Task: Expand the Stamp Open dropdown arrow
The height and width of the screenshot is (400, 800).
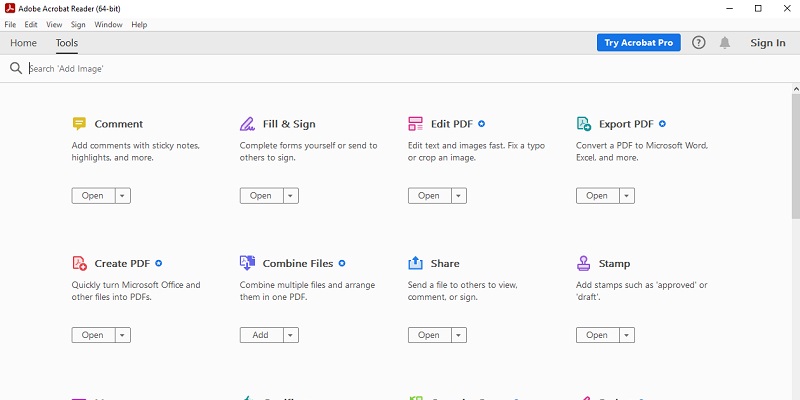Action: coord(627,335)
